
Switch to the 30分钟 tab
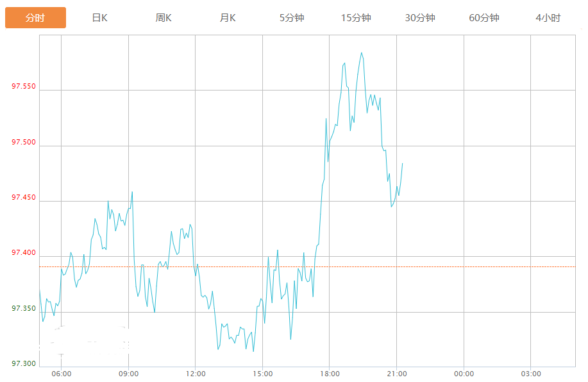pos(420,18)
